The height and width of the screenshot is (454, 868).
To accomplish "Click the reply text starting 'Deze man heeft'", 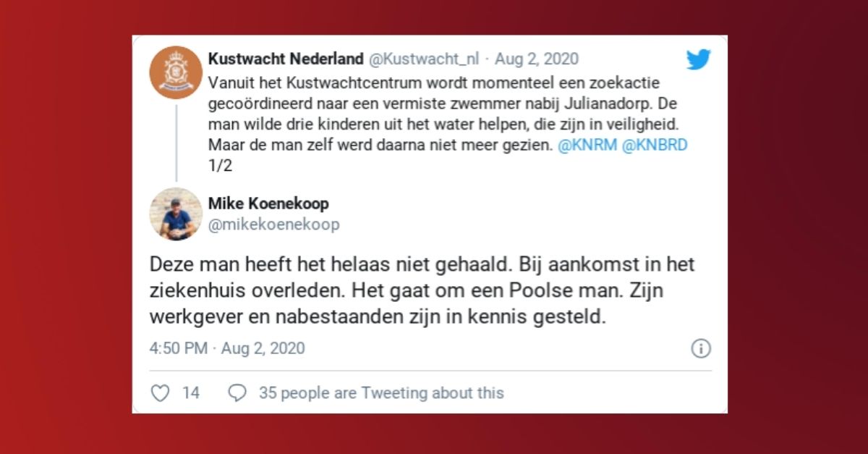I will pyautogui.click(x=422, y=290).
